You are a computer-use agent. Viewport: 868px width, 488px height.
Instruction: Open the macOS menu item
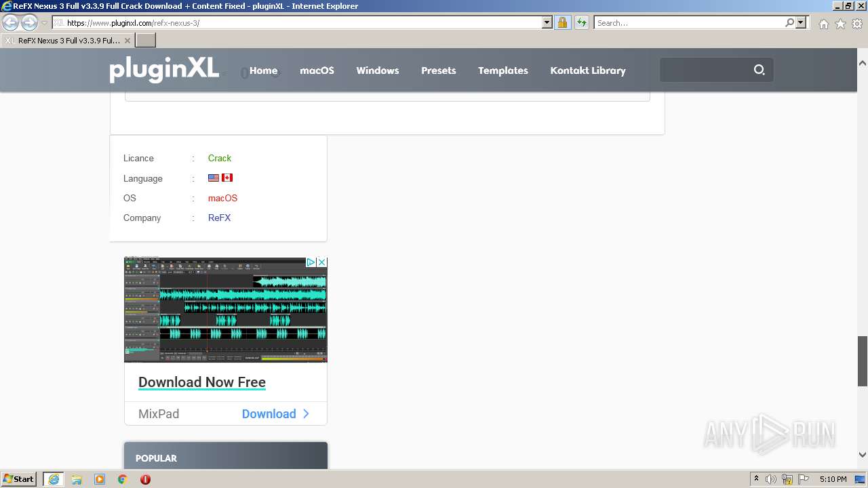coord(317,70)
